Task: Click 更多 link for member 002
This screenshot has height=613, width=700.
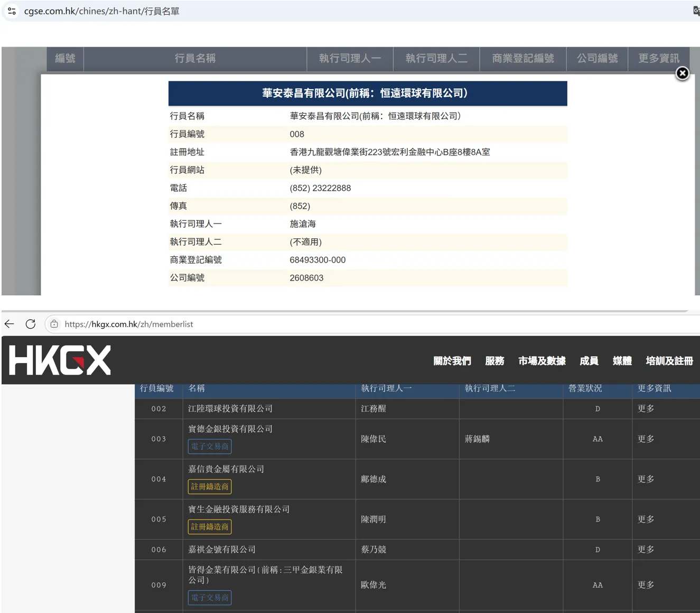Action: coord(646,408)
